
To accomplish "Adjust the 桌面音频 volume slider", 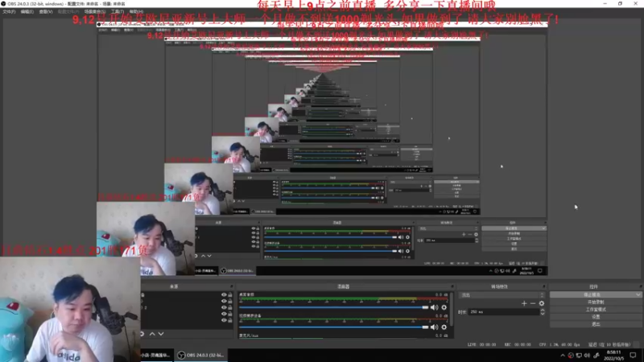I will [333, 307].
